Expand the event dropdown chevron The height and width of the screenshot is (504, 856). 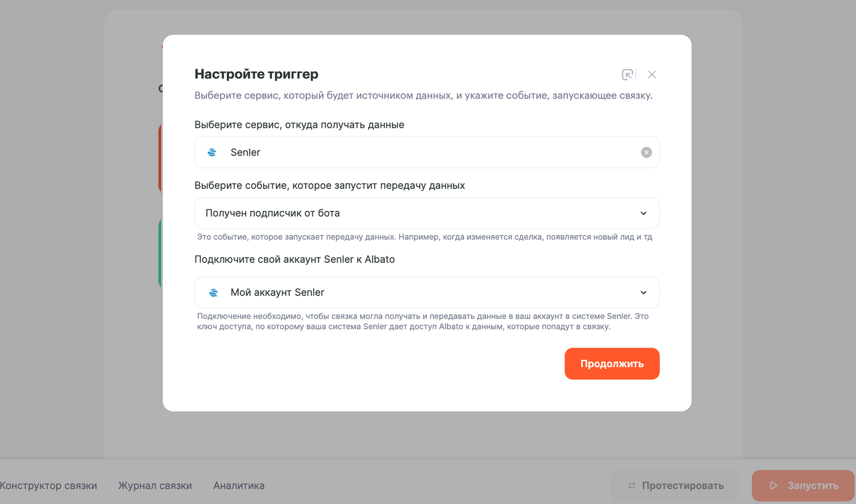644,213
